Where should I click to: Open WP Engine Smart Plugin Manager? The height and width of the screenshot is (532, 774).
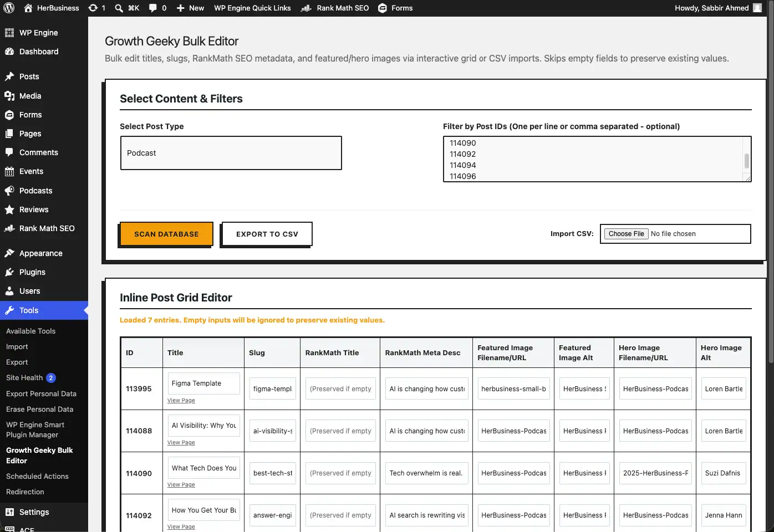point(35,429)
